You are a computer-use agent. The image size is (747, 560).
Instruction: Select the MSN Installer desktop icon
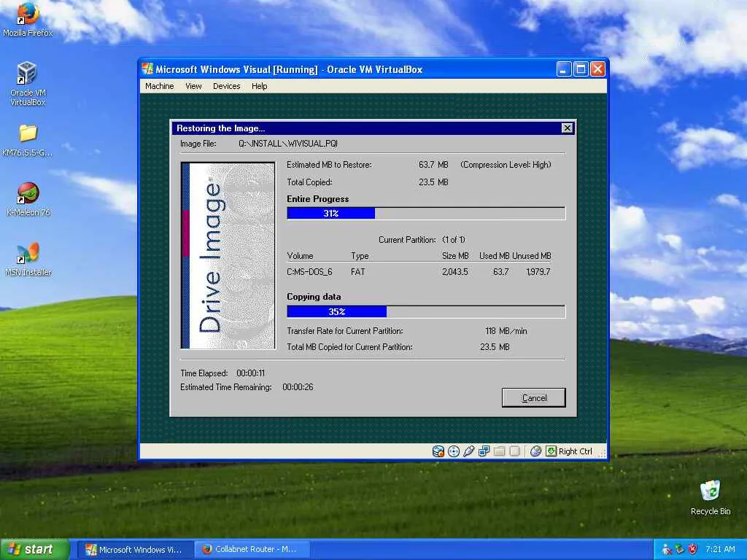coord(28,260)
